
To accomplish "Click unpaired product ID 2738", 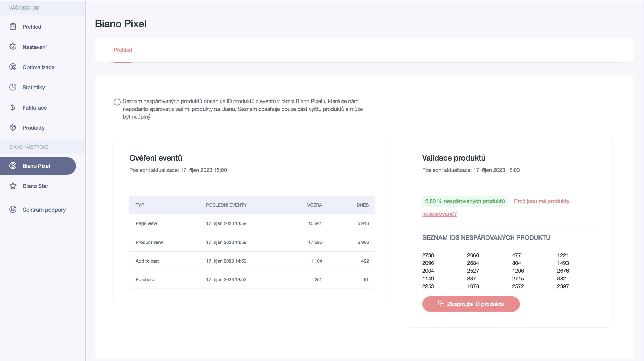I will coord(428,255).
